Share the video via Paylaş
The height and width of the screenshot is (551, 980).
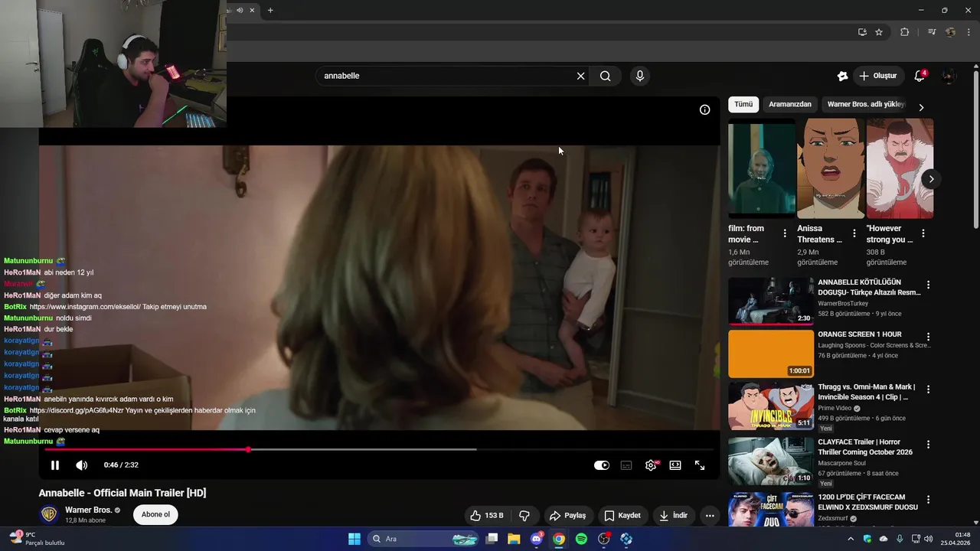pos(567,516)
